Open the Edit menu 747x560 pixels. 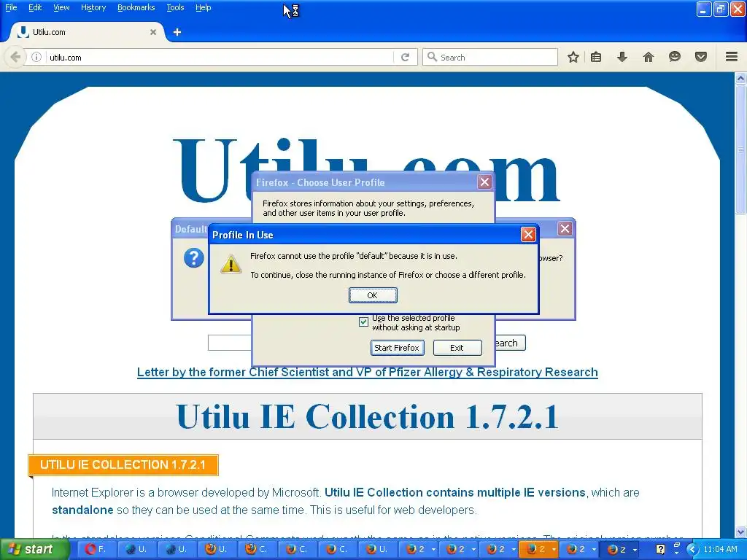35,7
